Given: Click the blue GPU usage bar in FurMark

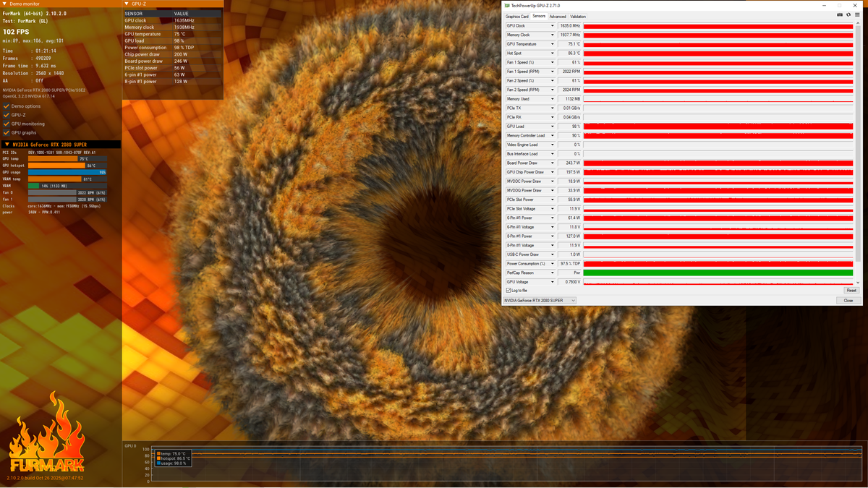Looking at the screenshot, I should point(67,172).
